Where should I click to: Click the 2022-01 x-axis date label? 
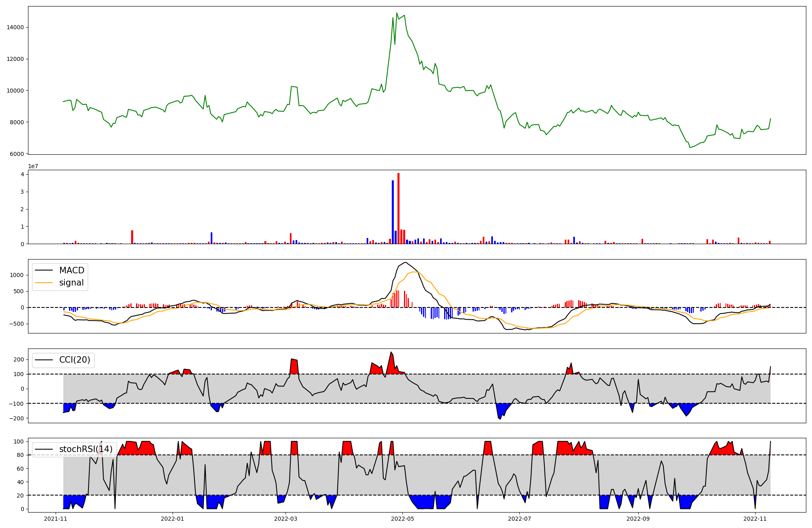coord(173,519)
